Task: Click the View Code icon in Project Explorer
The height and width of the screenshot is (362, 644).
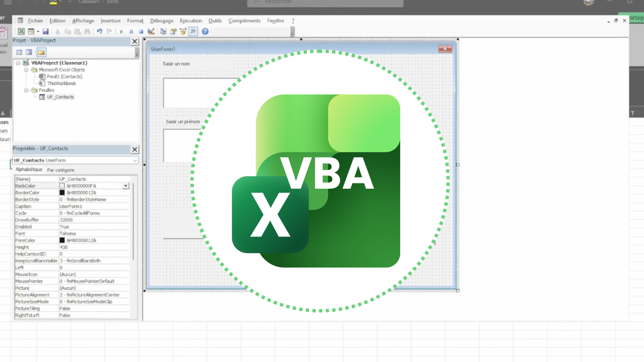Action: point(19,52)
